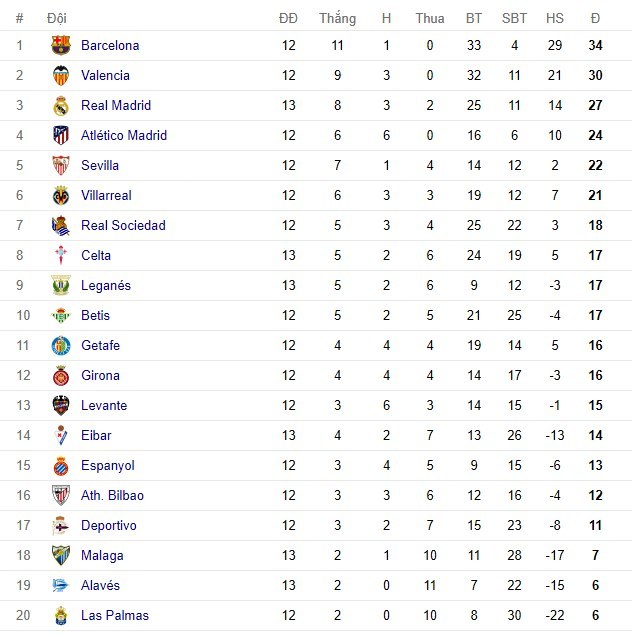Click the HS column header

(554, 18)
